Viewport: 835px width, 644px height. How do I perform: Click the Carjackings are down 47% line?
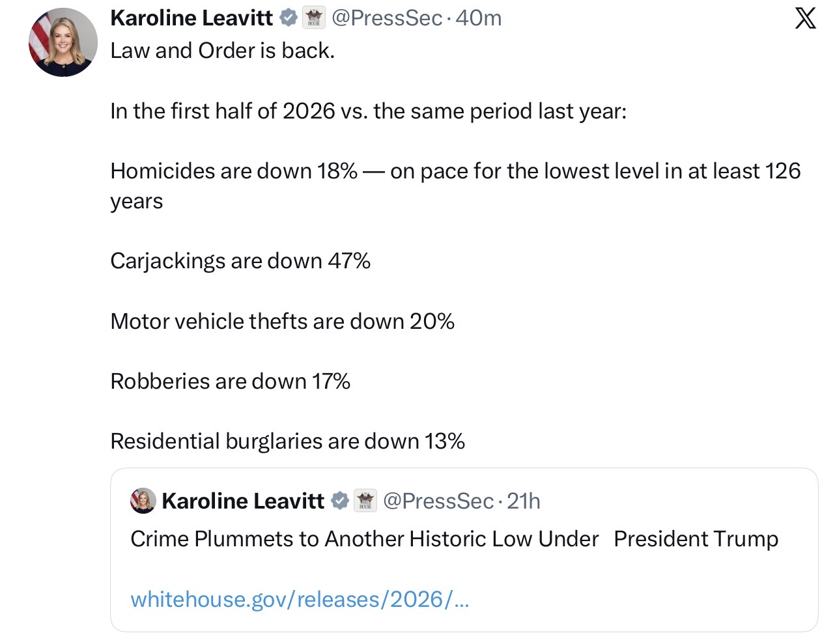240,261
